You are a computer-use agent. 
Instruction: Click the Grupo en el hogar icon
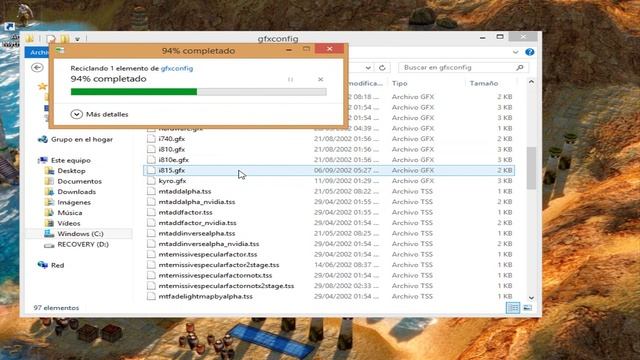point(42,140)
